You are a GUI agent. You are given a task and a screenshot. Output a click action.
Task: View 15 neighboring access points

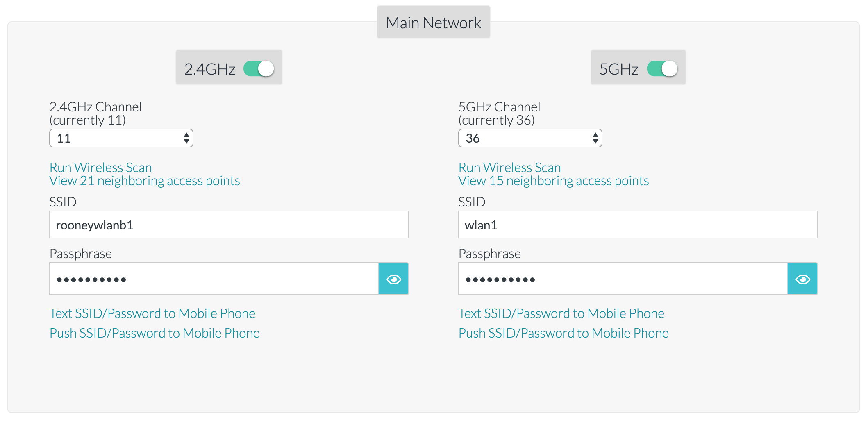[554, 181]
